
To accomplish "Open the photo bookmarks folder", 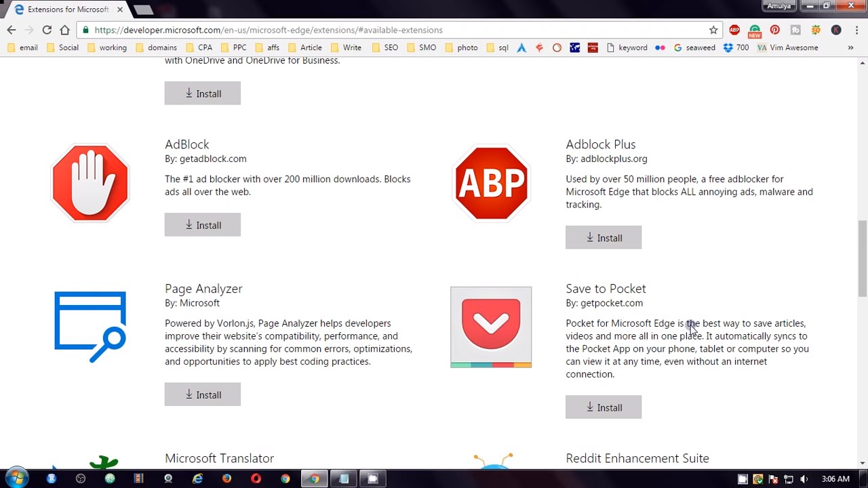I will click(x=461, y=47).
